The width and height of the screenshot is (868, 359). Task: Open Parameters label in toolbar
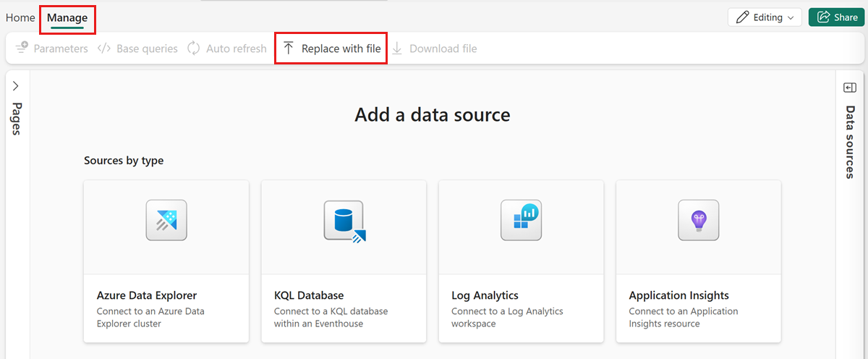[x=61, y=48]
